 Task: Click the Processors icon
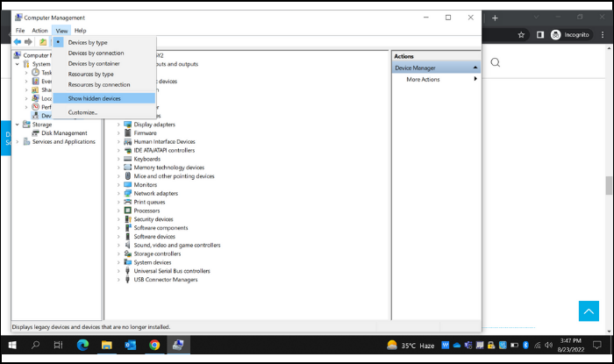[x=128, y=211]
